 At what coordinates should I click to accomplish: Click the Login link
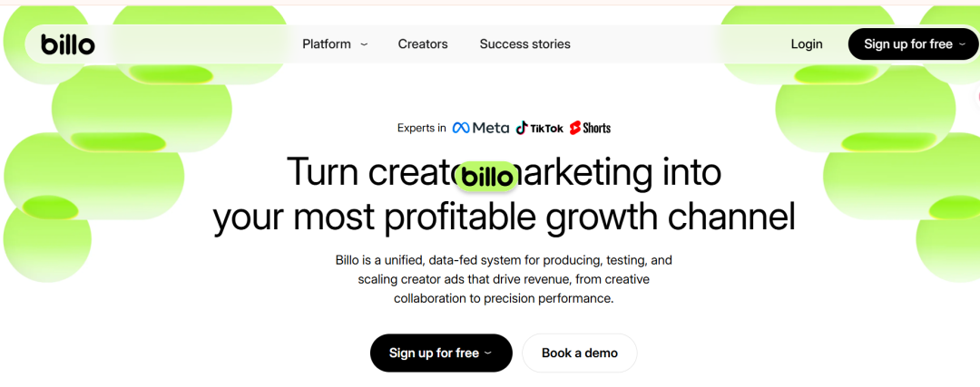click(807, 44)
